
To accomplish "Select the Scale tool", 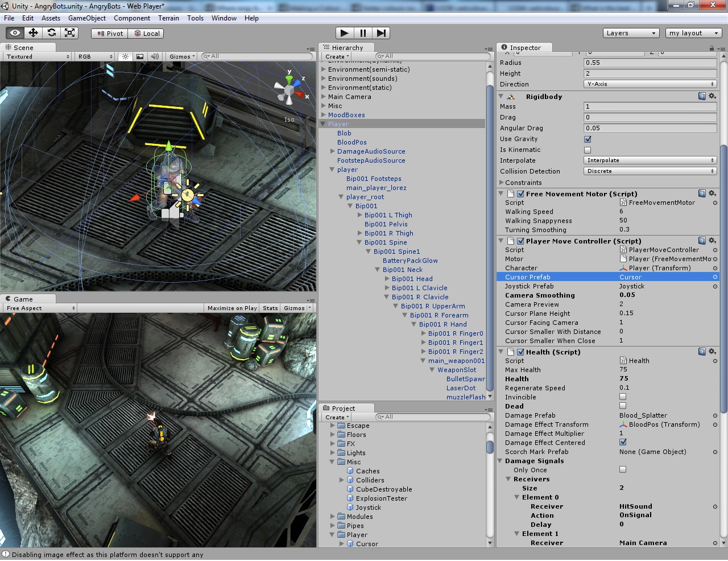I will (70, 33).
